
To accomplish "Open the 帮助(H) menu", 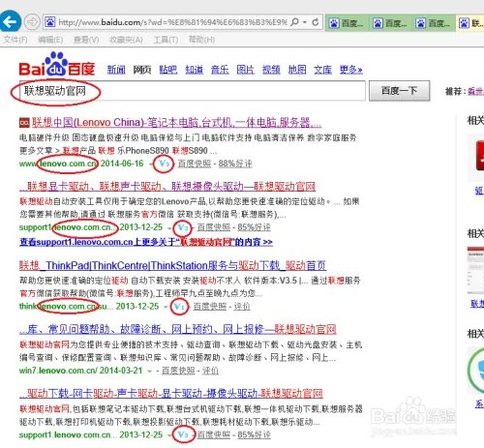I will (x=201, y=40).
